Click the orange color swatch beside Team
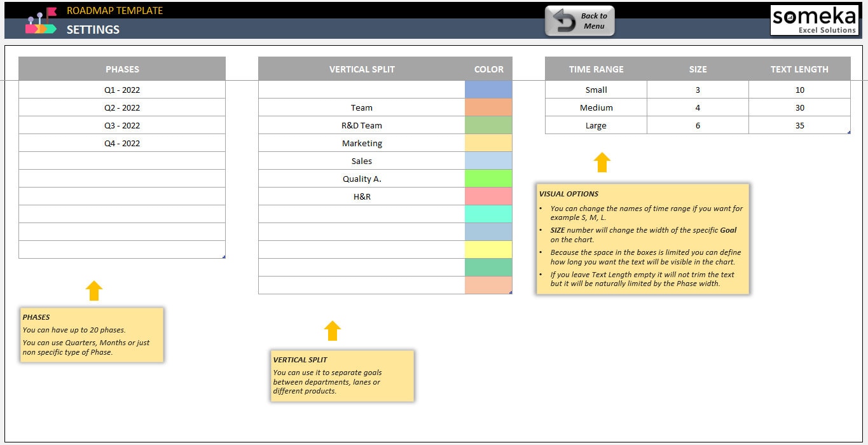The width and height of the screenshot is (868, 445). 488,107
